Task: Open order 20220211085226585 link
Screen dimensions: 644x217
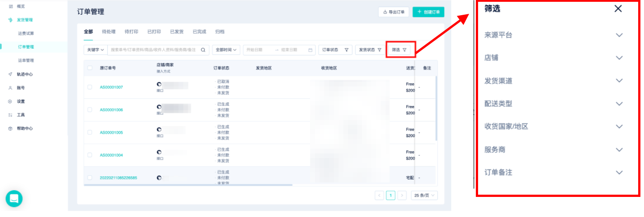Action: coord(119,178)
